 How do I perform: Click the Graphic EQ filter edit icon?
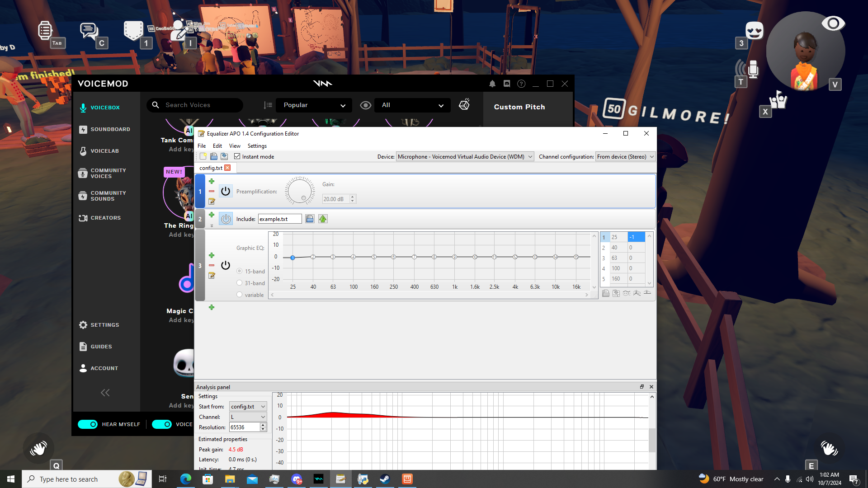tap(212, 276)
